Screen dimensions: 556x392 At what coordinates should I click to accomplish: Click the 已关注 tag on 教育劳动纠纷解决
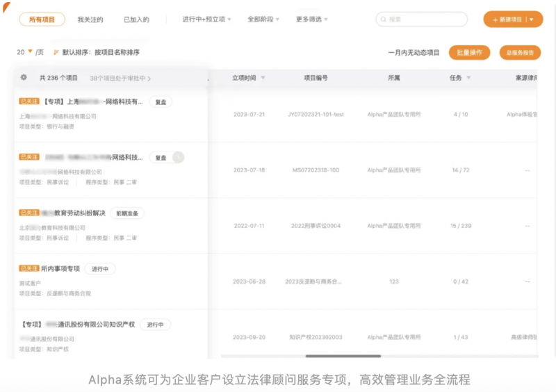(x=29, y=213)
